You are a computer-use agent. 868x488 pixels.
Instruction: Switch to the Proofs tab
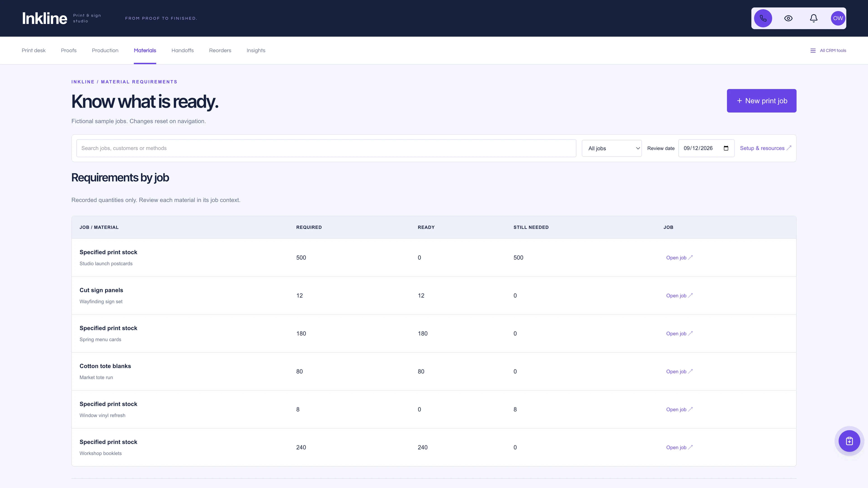point(69,51)
